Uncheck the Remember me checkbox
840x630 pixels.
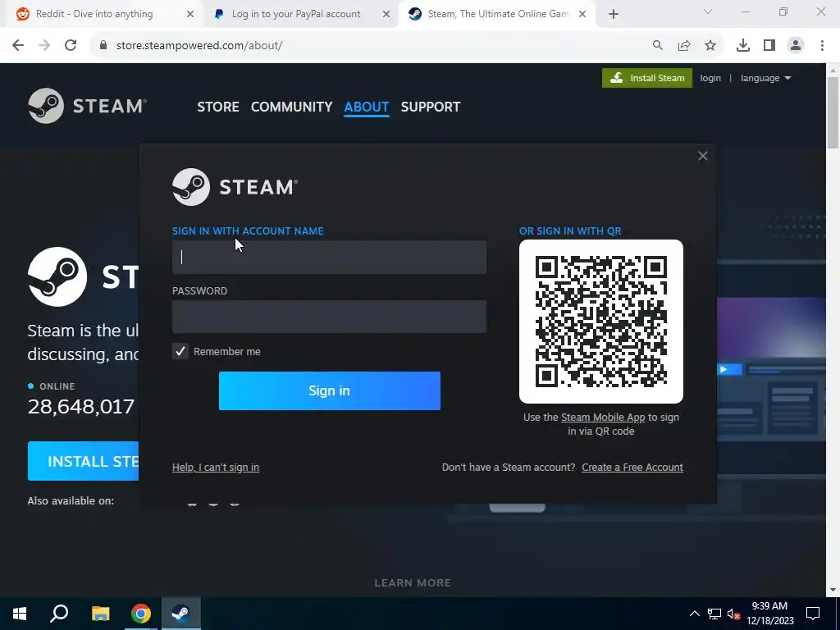tap(180, 351)
